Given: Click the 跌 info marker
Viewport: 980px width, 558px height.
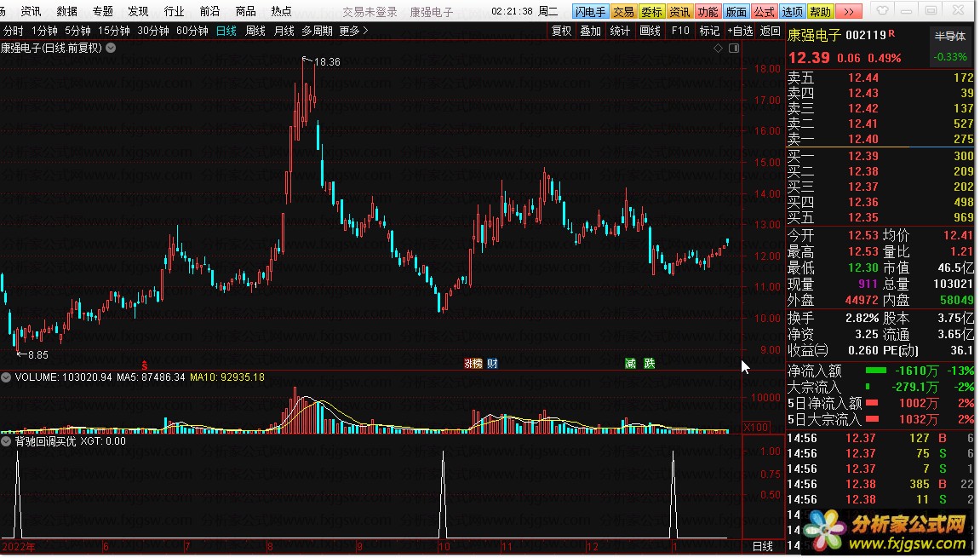Looking at the screenshot, I should point(650,364).
